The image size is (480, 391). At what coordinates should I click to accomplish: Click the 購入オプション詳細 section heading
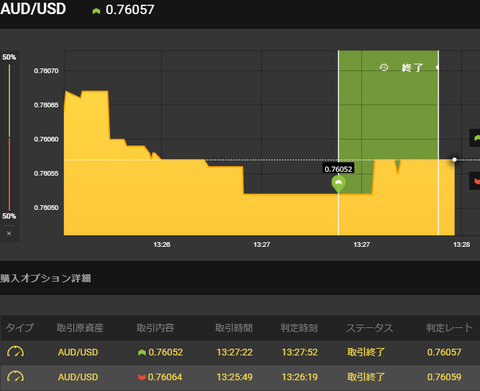click(46, 278)
